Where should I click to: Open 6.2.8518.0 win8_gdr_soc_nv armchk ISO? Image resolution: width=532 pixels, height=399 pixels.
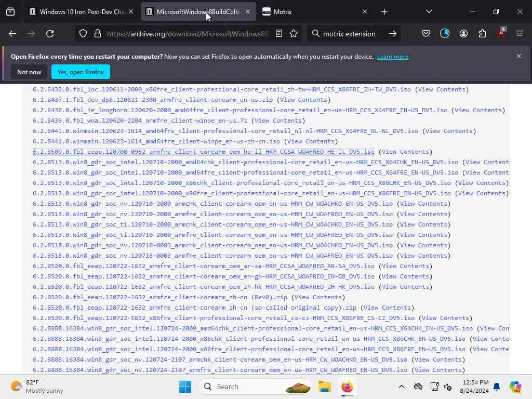212,245
